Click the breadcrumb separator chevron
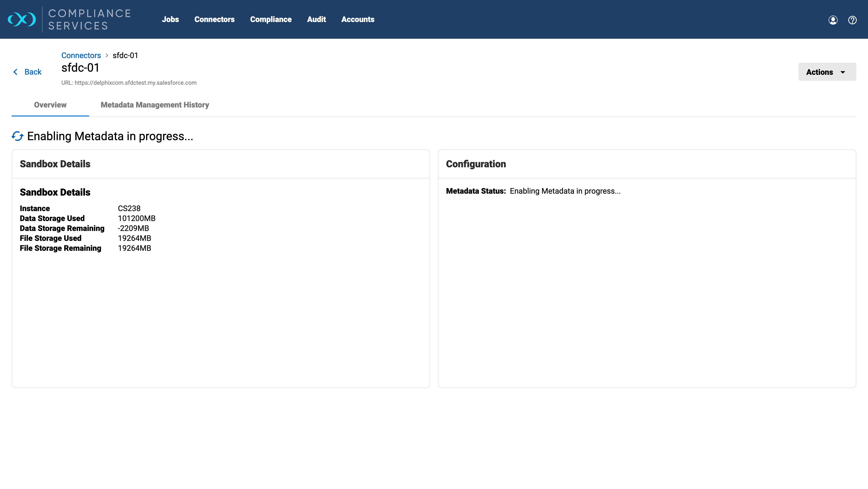This screenshot has width=868, height=489. click(x=107, y=55)
